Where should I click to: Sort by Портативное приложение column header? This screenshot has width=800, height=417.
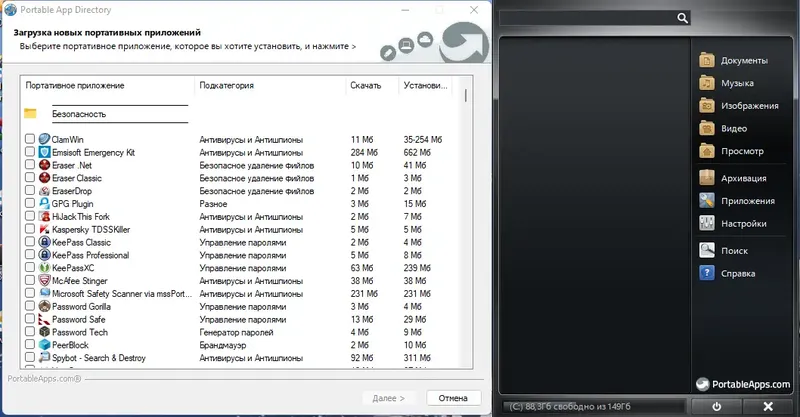click(x=108, y=85)
